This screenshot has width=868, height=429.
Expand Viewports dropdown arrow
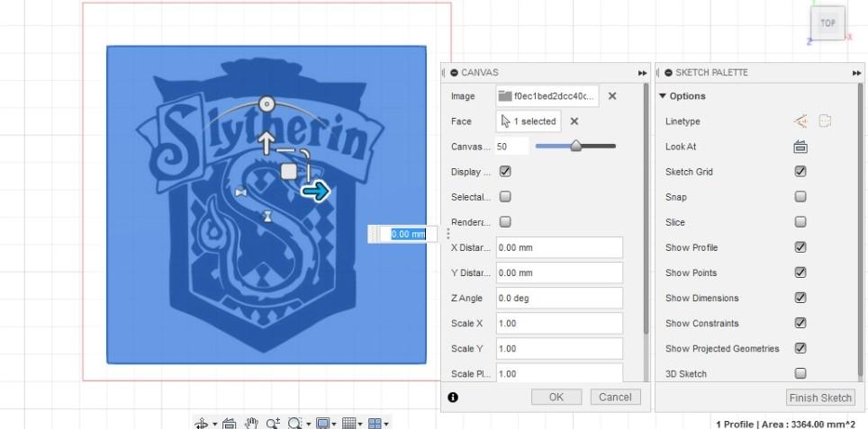pyautogui.click(x=386, y=424)
